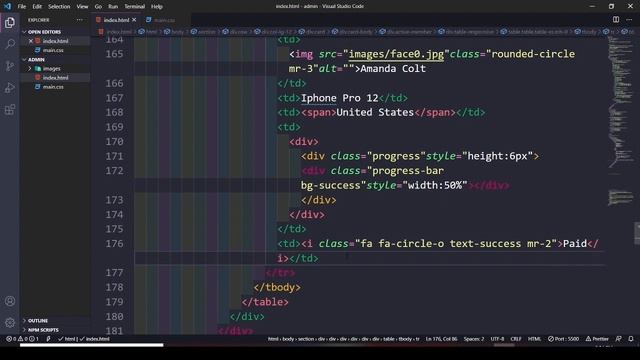Open the File menu
This screenshot has width=640, height=360.
(x=22, y=7)
